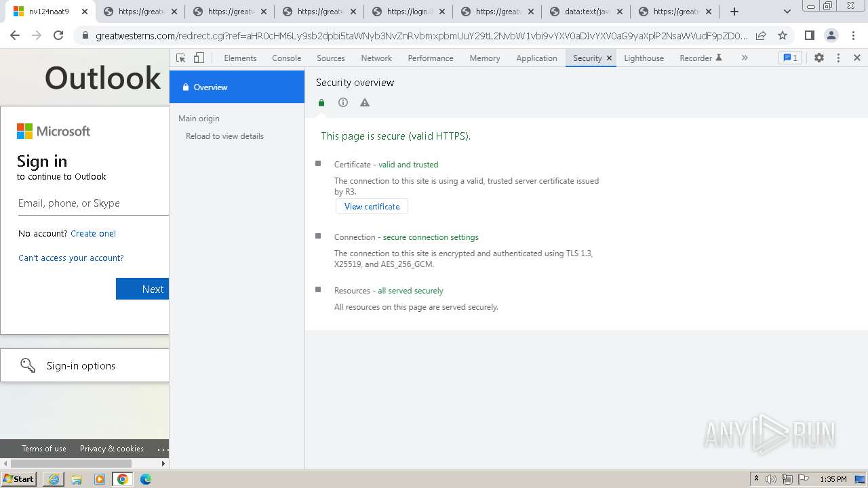This screenshot has height=488, width=868.
Task: Toggle the browser side panel icon
Action: click(810, 36)
